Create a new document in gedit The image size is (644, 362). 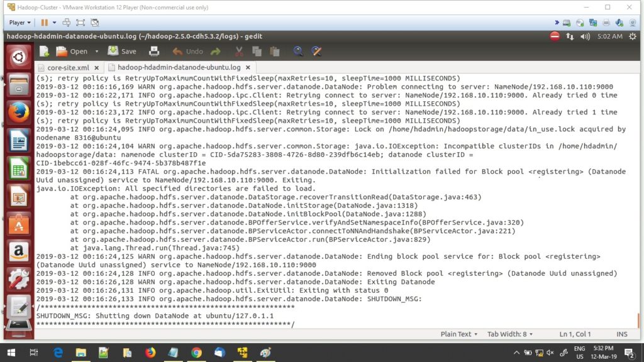coord(45,52)
